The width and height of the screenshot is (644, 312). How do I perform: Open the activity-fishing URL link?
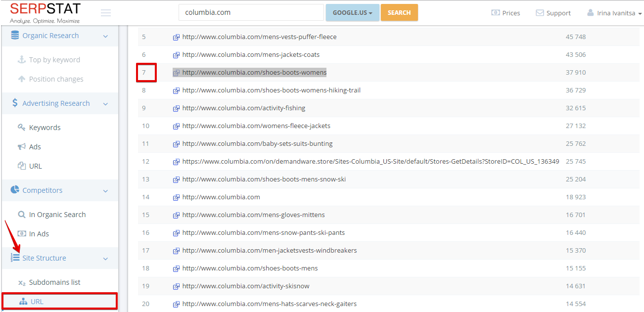244,108
